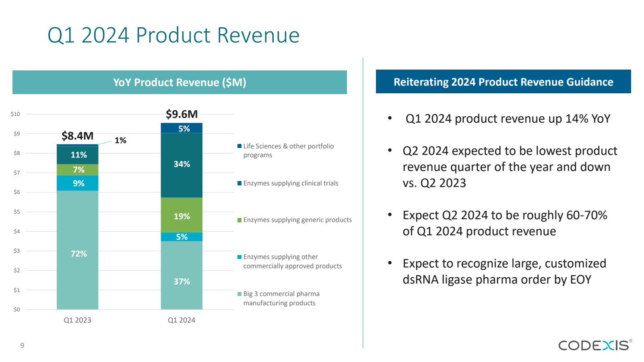644x362 pixels.
Task: Click the $6 y-axis label
Action: coord(17,192)
